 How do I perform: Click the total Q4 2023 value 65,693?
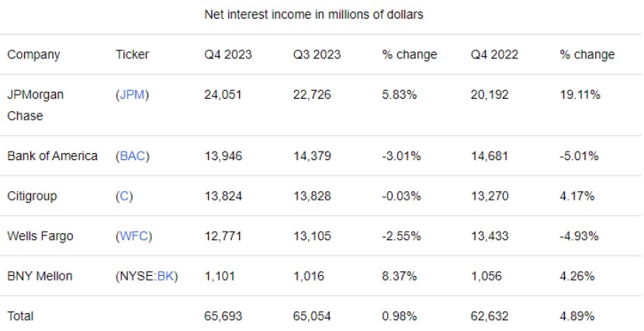coord(223,316)
